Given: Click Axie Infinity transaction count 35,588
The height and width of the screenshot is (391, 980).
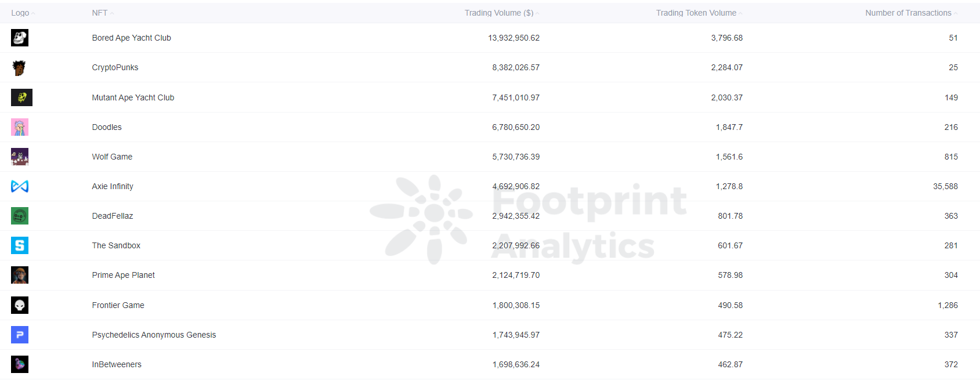Looking at the screenshot, I should (x=946, y=186).
